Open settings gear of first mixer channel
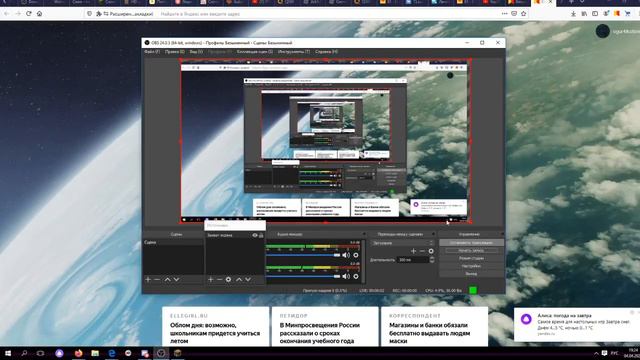The height and width of the screenshot is (360, 640). tap(356, 255)
